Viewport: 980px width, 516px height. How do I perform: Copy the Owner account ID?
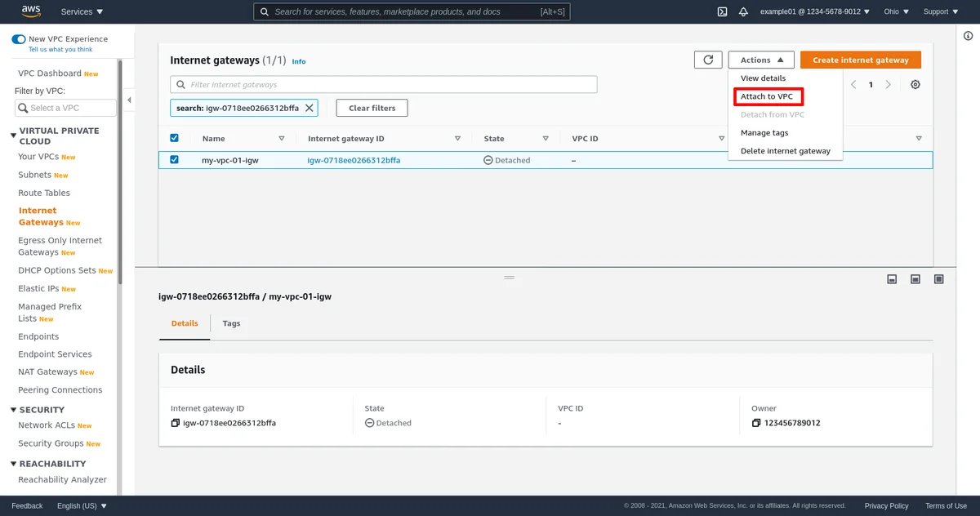pos(756,423)
